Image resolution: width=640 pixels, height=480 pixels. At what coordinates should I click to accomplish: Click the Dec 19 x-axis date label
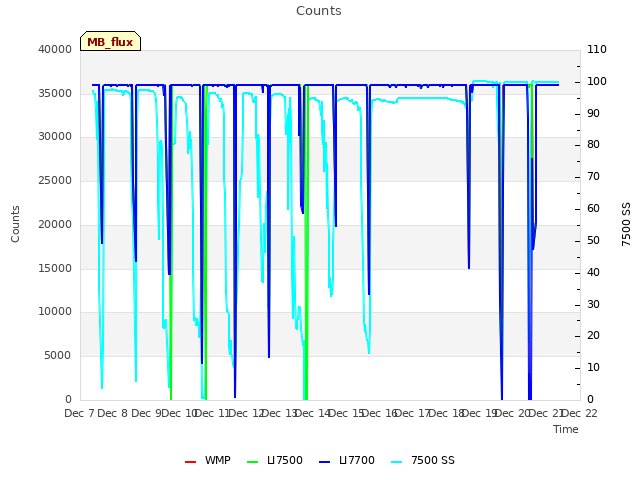pyautogui.click(x=480, y=413)
